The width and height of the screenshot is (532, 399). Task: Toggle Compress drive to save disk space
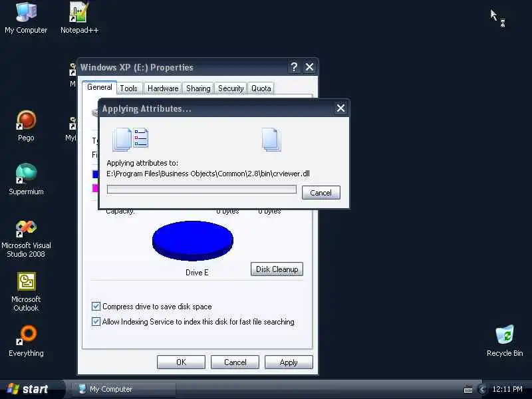click(x=96, y=307)
